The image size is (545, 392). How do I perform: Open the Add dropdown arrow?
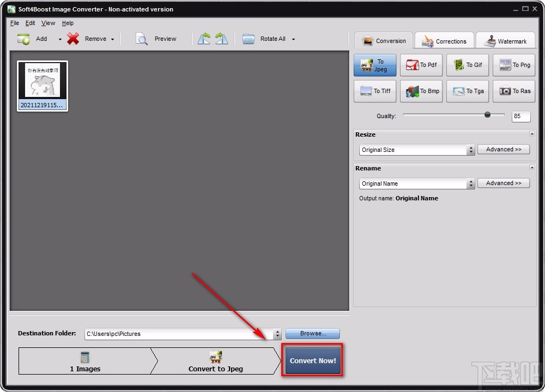click(x=60, y=39)
